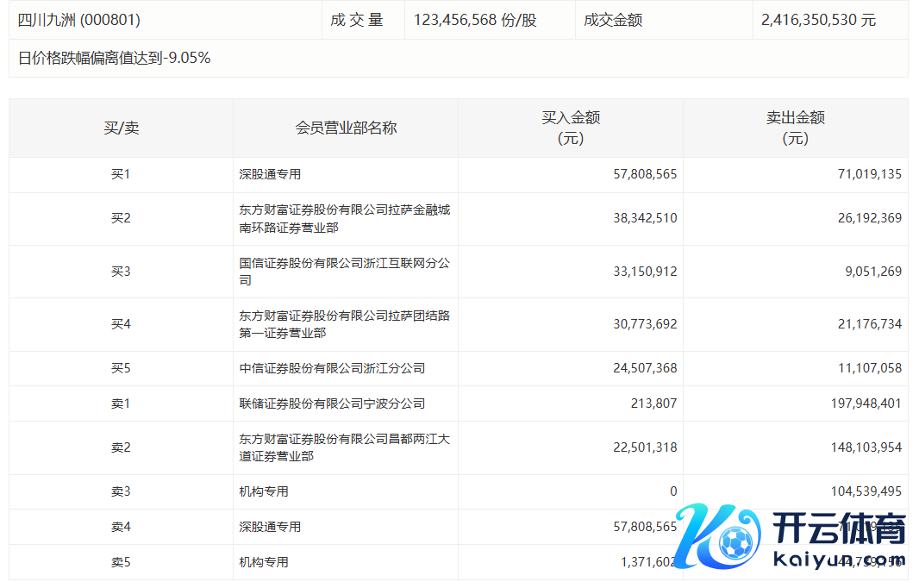Image resolution: width=919 pixels, height=588 pixels.
Task: Click the 成交金额 label in the top row
Action: (613, 20)
